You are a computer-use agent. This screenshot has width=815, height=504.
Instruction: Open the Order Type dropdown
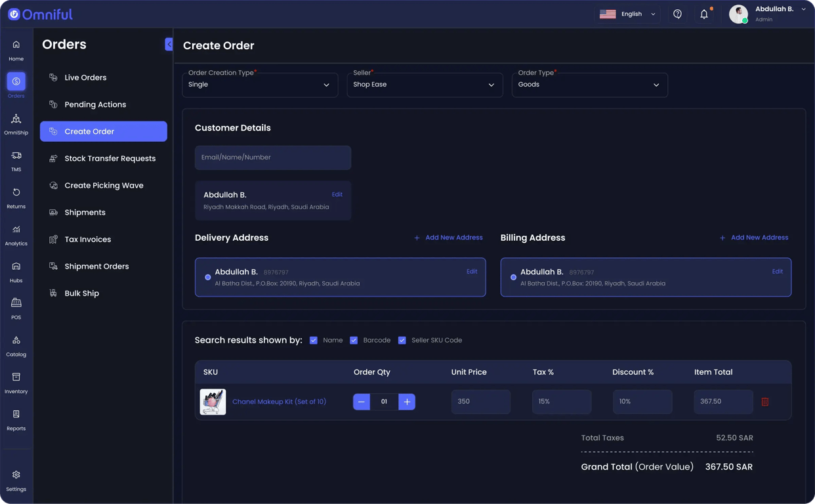click(589, 85)
